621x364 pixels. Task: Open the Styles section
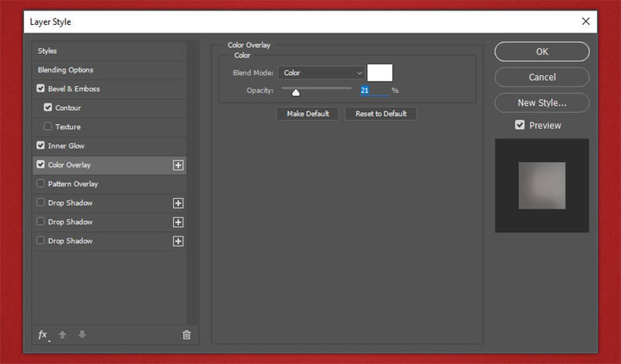(x=48, y=51)
